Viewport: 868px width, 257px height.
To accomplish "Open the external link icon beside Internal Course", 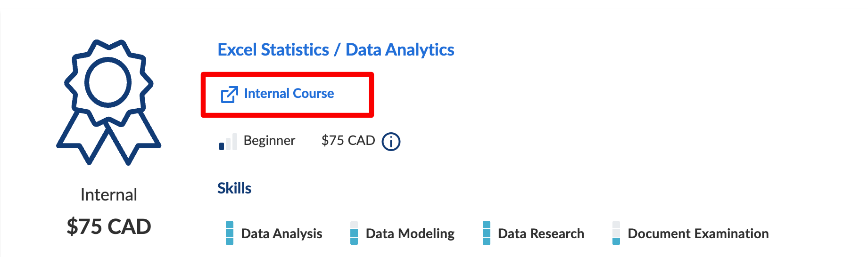I will pos(230,94).
